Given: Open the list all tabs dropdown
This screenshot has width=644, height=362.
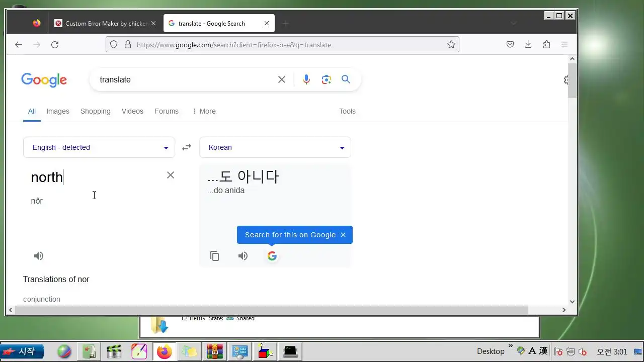Looking at the screenshot, I should [514, 23].
